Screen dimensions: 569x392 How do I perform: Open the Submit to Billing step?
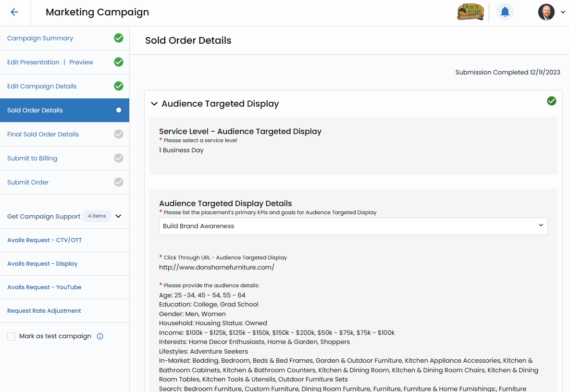(32, 158)
